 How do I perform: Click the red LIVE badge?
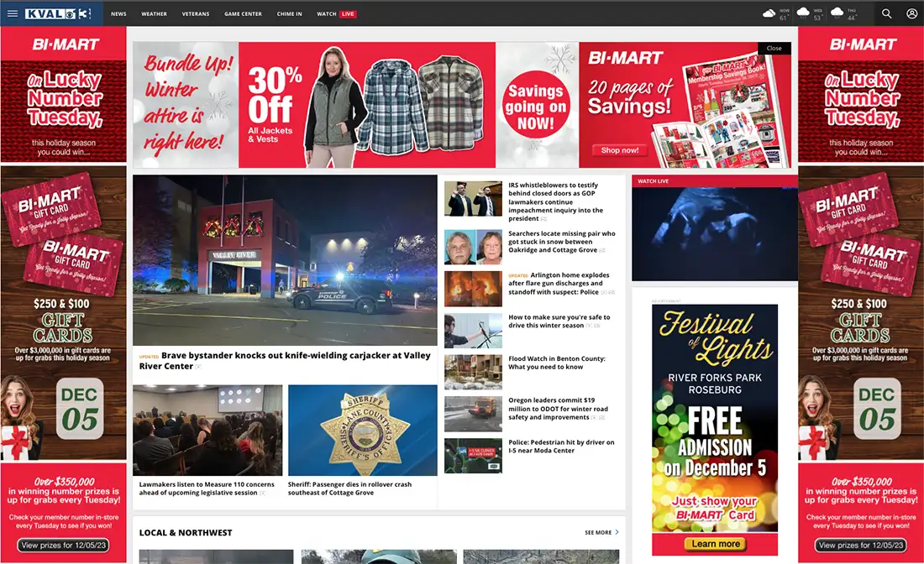[349, 14]
